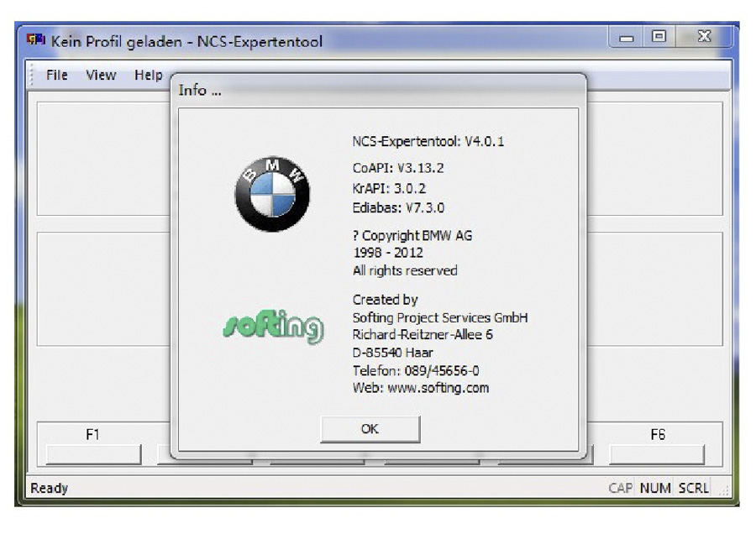Open the Help menu

coord(148,76)
